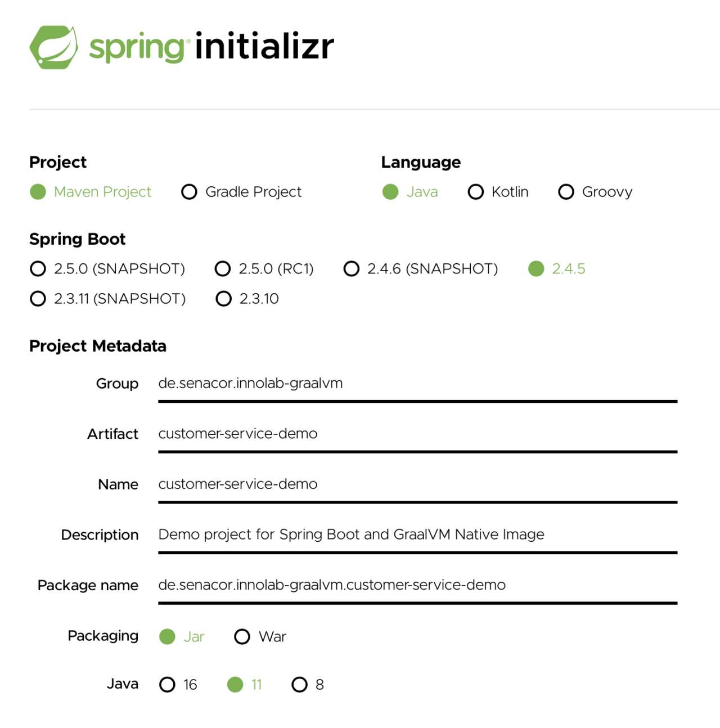Select Gradle Project as build tool
The width and height of the screenshot is (720, 728).
pos(189,192)
